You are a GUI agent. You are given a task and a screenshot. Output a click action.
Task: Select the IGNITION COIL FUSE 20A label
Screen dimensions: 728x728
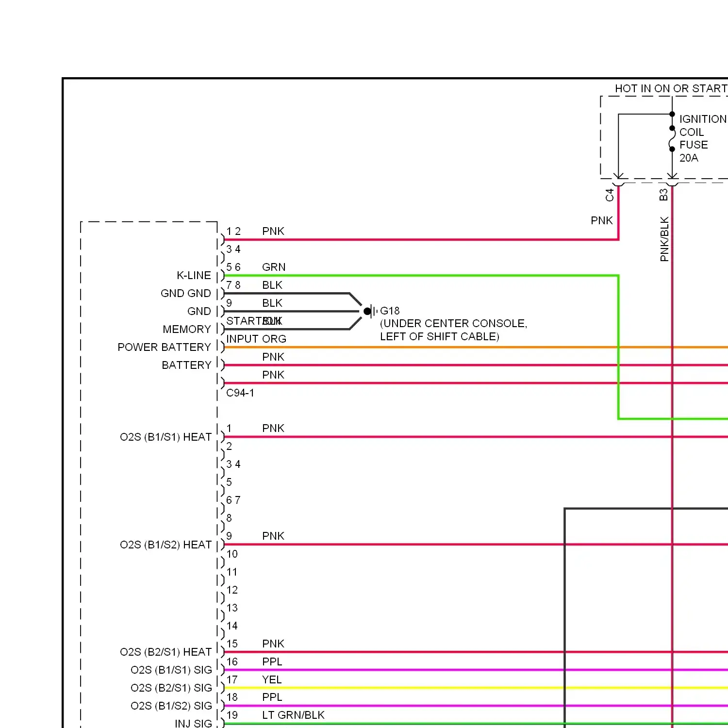click(x=703, y=138)
